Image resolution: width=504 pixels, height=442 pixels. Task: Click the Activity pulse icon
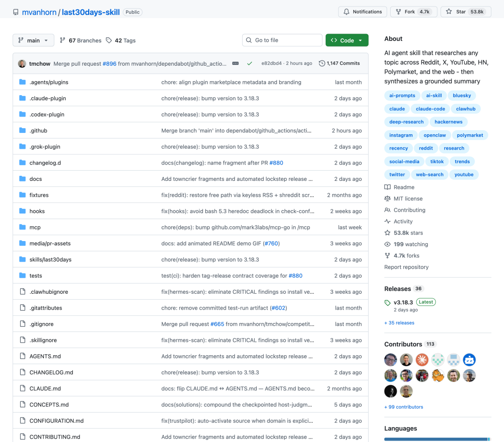388,221
